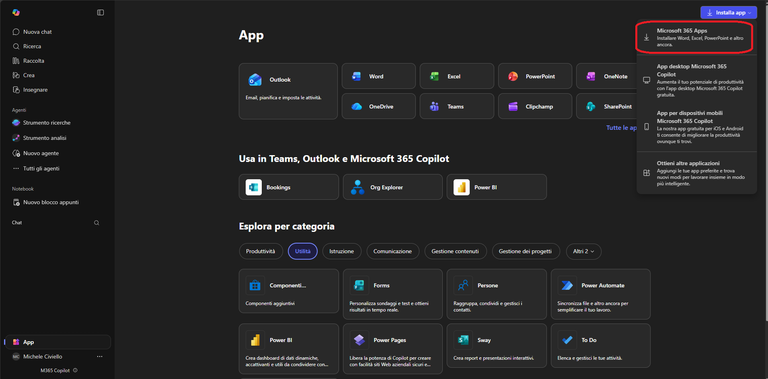Open Power BI card in Utilità list
768x379 pixels.
(x=288, y=349)
